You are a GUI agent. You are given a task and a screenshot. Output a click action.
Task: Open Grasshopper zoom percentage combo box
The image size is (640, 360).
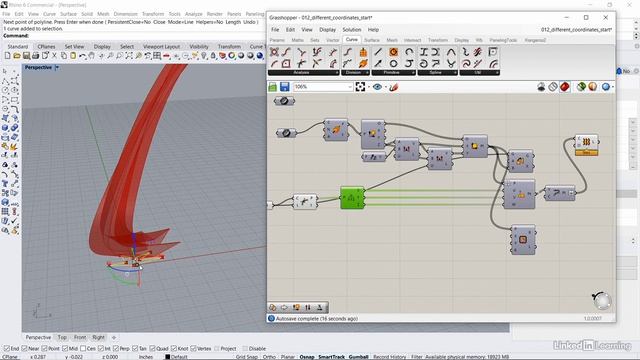click(x=323, y=87)
